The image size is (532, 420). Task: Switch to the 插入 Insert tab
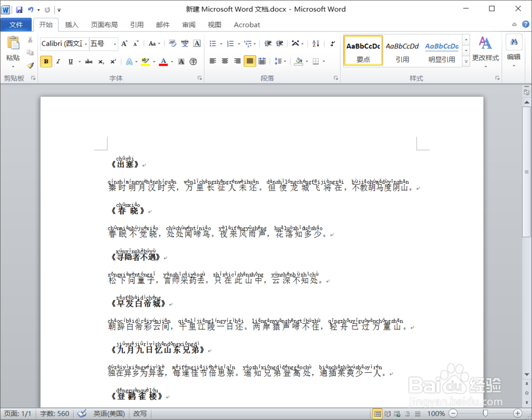tap(72, 25)
